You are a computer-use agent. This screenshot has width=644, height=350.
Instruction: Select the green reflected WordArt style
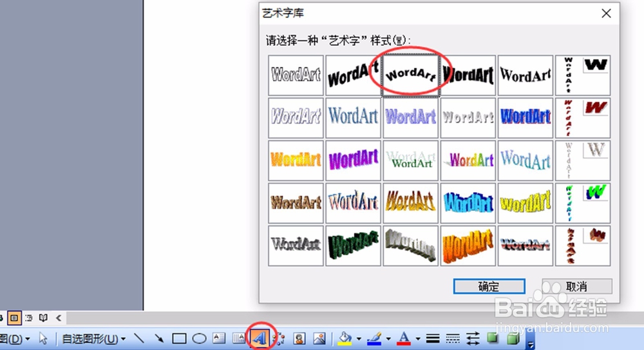coord(411,160)
